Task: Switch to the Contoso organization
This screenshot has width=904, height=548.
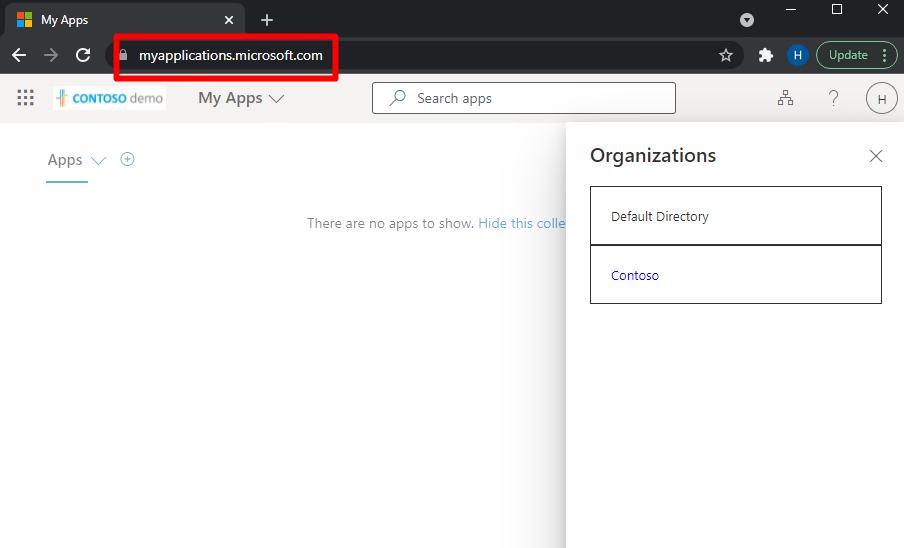Action: pyautogui.click(x=635, y=275)
